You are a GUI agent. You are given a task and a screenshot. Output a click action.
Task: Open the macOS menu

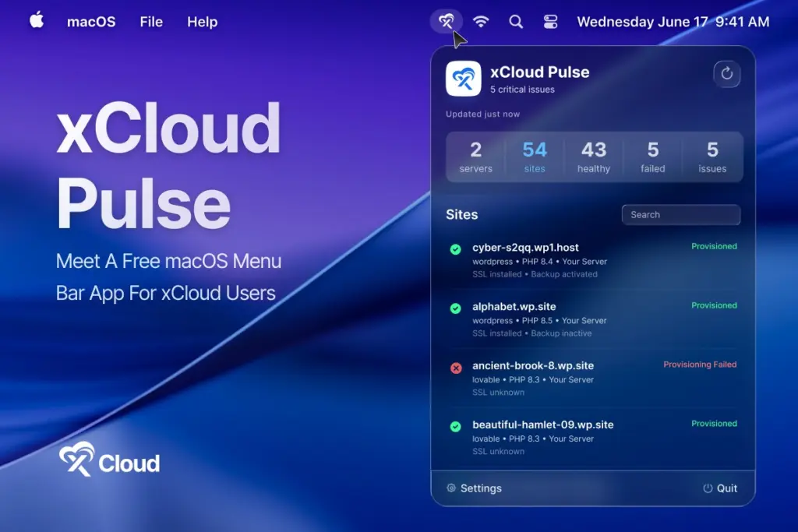coord(91,22)
